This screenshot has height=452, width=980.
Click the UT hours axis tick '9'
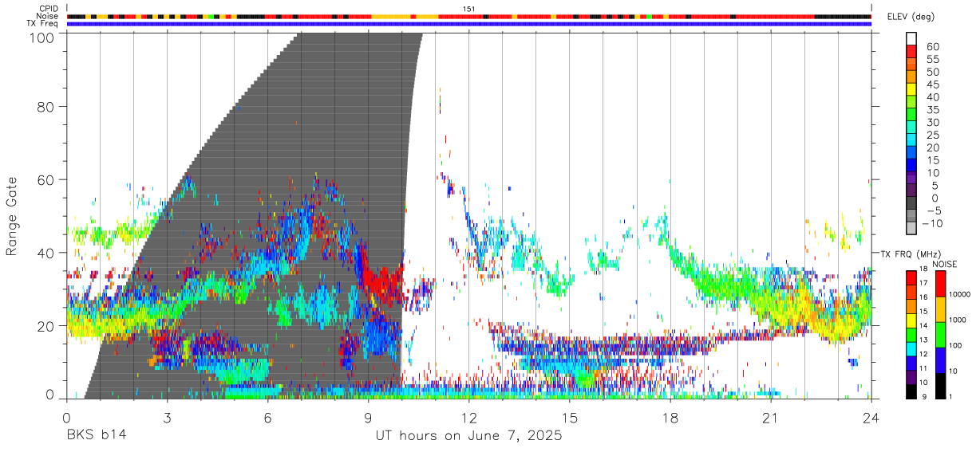click(x=368, y=418)
